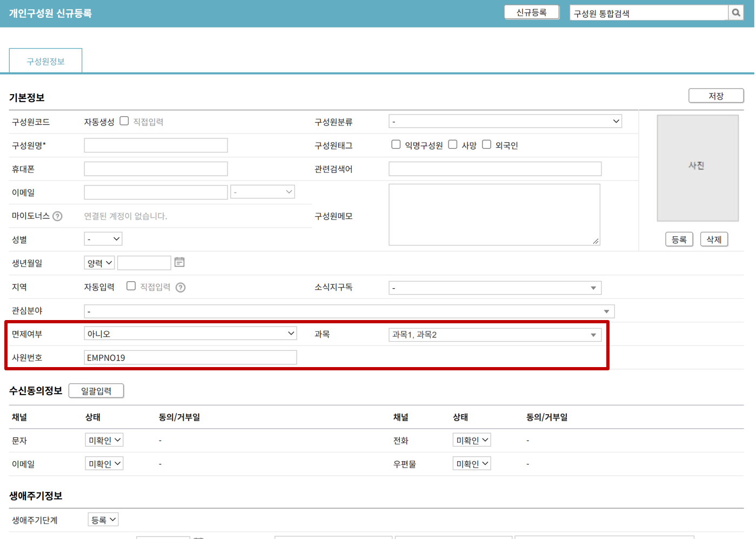The image size is (756, 539).
Task: Change 문자 consent status dropdown
Action: point(104,440)
